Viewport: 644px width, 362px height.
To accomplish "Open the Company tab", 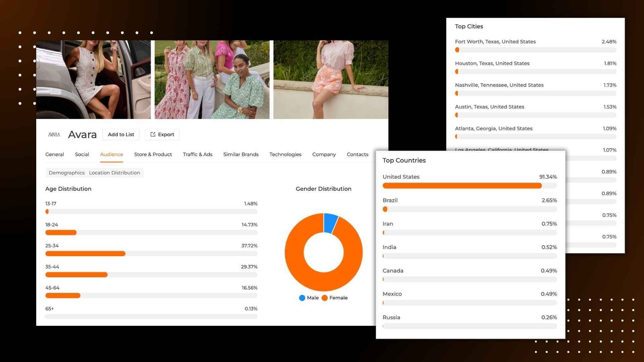I will (x=324, y=154).
